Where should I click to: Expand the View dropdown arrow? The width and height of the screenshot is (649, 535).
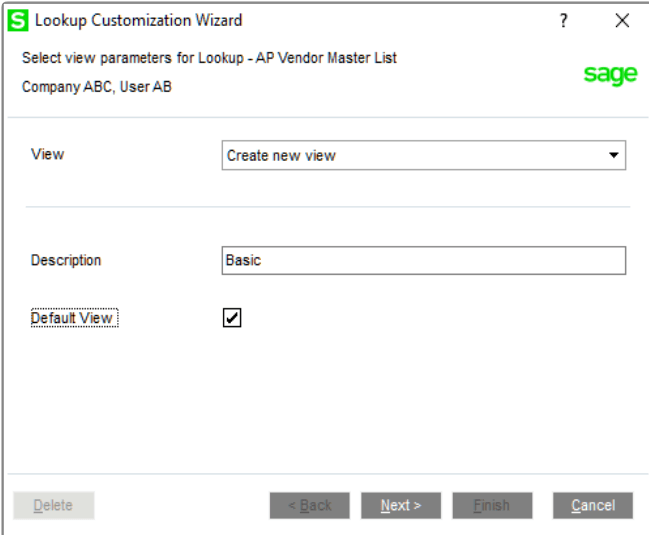613,156
